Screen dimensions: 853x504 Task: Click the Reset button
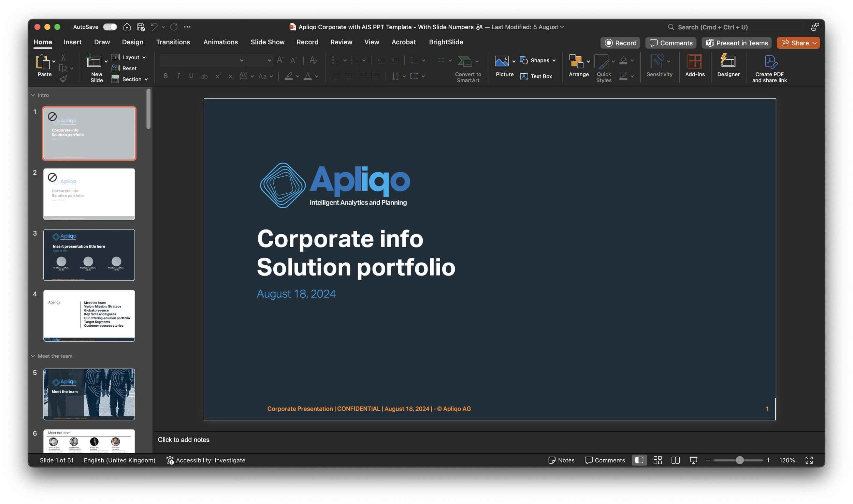point(124,68)
